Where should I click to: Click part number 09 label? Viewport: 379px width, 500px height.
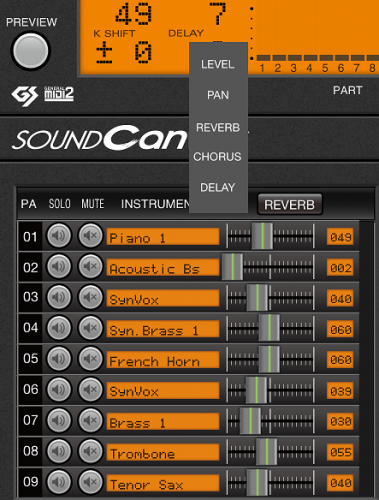pos(30,482)
